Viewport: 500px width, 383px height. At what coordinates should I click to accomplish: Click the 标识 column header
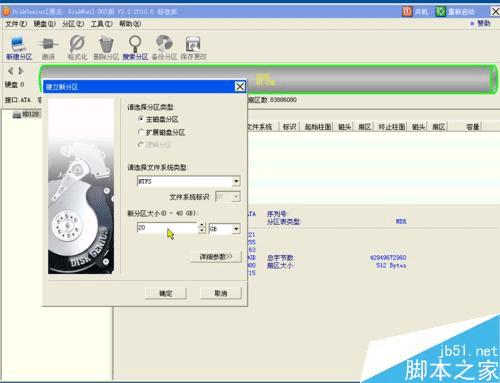point(289,127)
